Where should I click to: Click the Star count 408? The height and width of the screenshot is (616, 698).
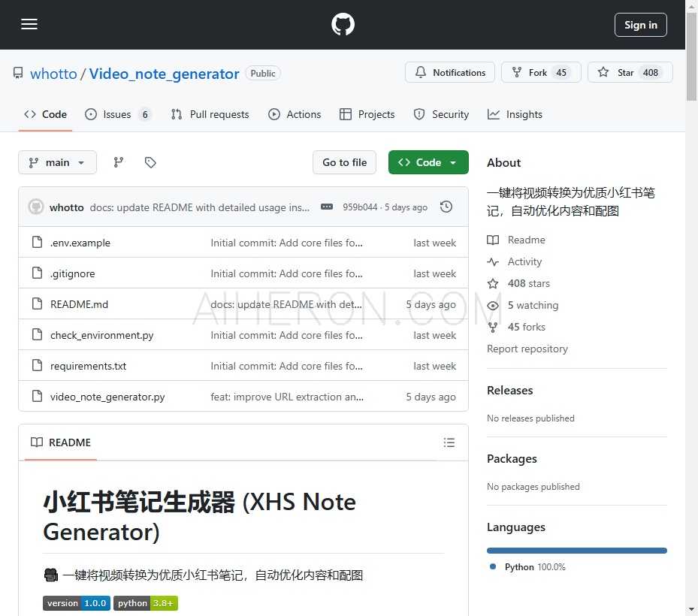click(x=650, y=73)
